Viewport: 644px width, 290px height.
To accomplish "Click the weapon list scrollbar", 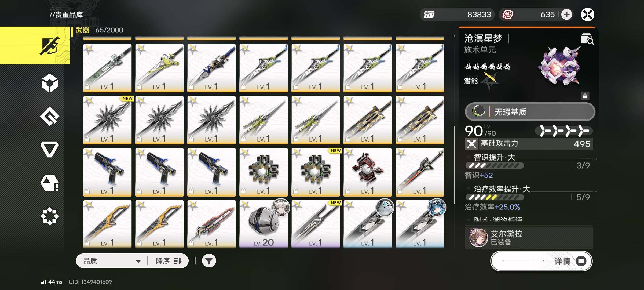I will (454, 165).
